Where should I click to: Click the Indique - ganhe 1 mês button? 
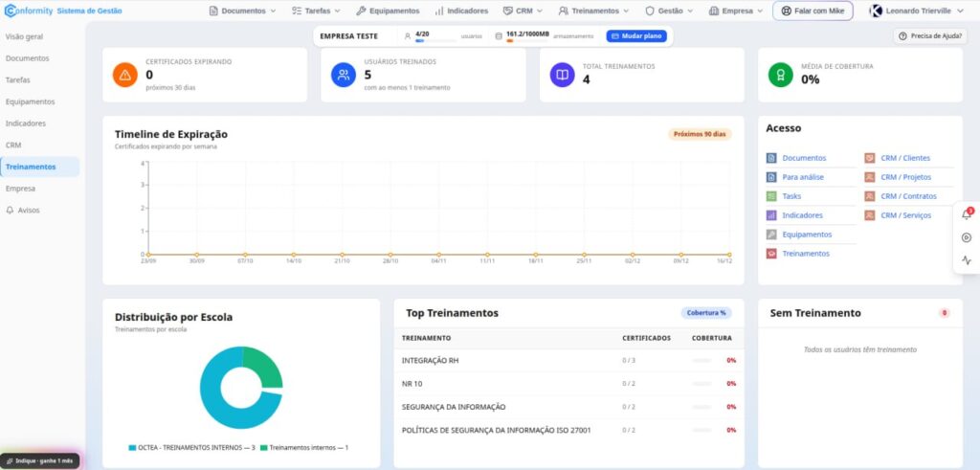(x=40, y=460)
